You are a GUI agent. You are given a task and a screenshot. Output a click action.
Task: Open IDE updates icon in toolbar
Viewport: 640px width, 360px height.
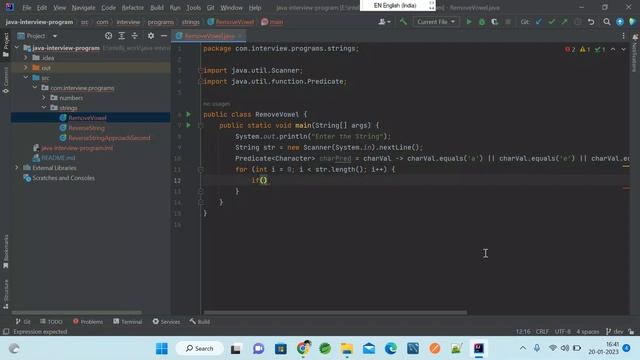pos(620,22)
